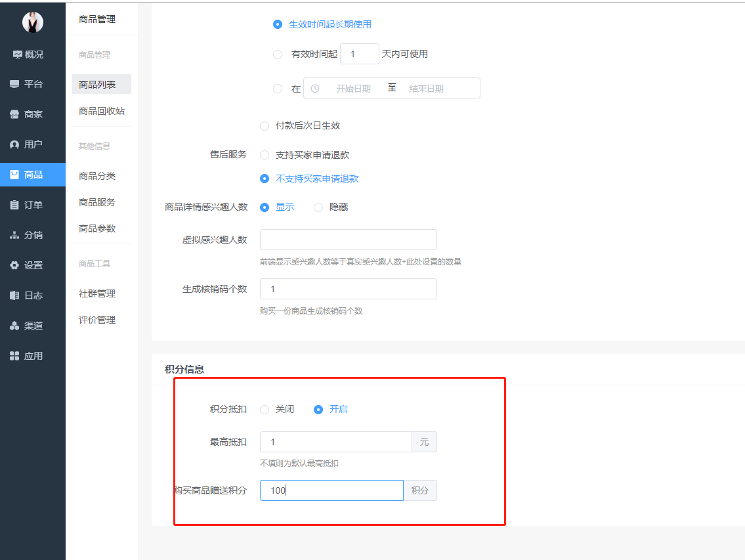Select 开启 for 积分抵扣
The width and height of the screenshot is (745, 560).
coord(318,409)
